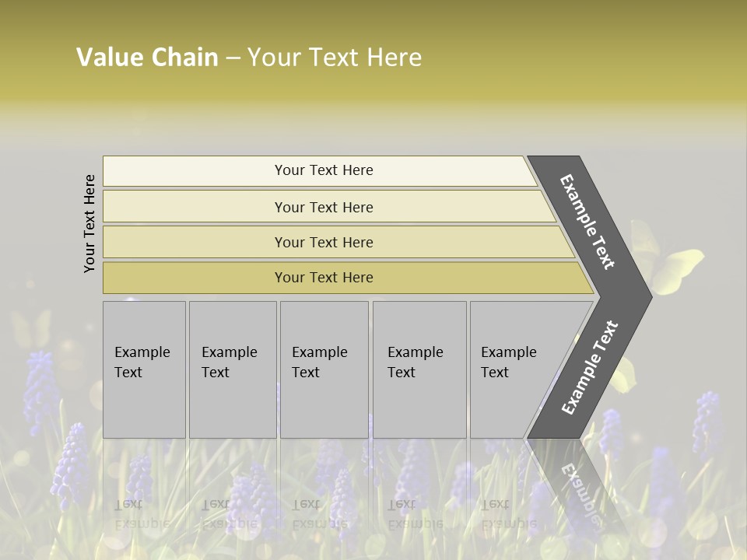Click the third Your Text Here bar
747x560 pixels.
[x=338, y=242]
